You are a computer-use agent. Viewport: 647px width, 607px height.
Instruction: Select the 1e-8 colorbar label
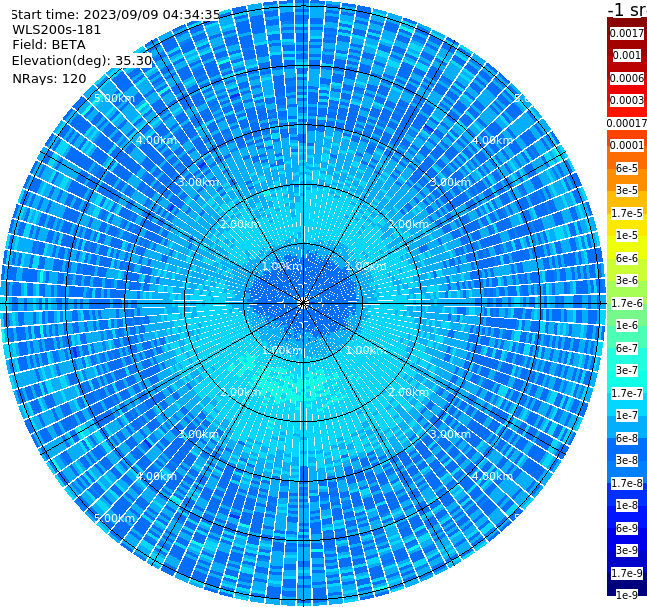[627, 505]
